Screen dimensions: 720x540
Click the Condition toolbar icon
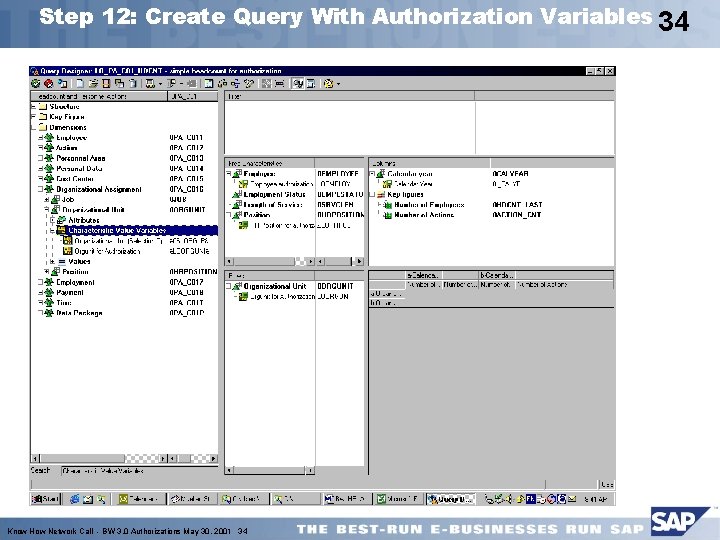tap(172, 84)
